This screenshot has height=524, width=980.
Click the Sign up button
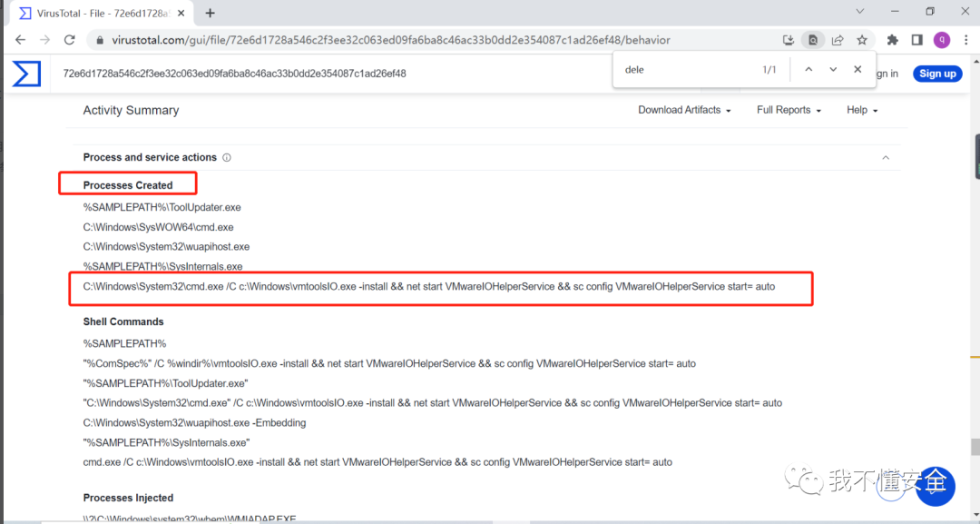tap(937, 74)
